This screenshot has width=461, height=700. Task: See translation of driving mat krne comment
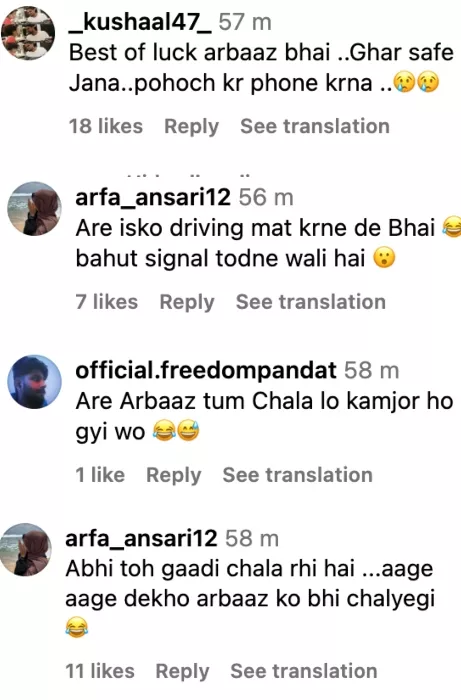pos(311,302)
